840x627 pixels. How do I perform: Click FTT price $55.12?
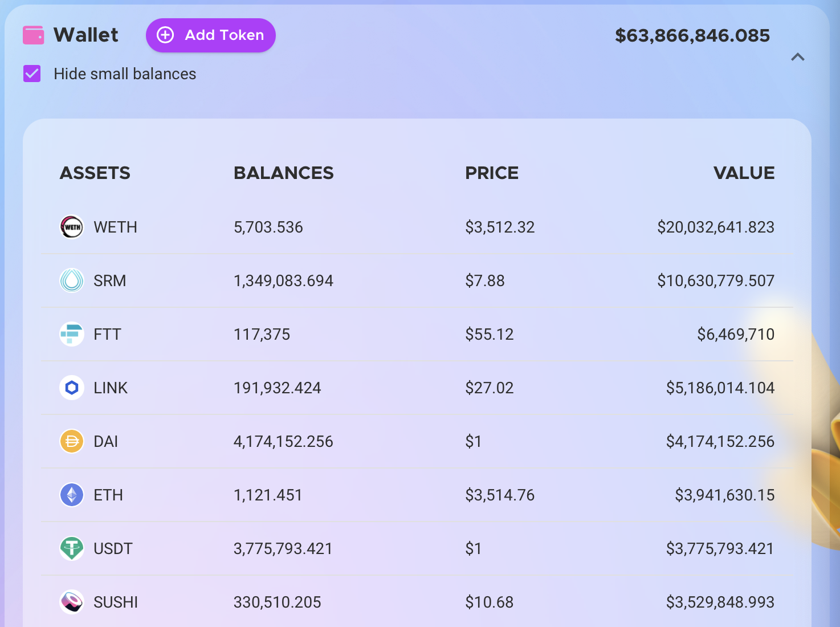[490, 334]
